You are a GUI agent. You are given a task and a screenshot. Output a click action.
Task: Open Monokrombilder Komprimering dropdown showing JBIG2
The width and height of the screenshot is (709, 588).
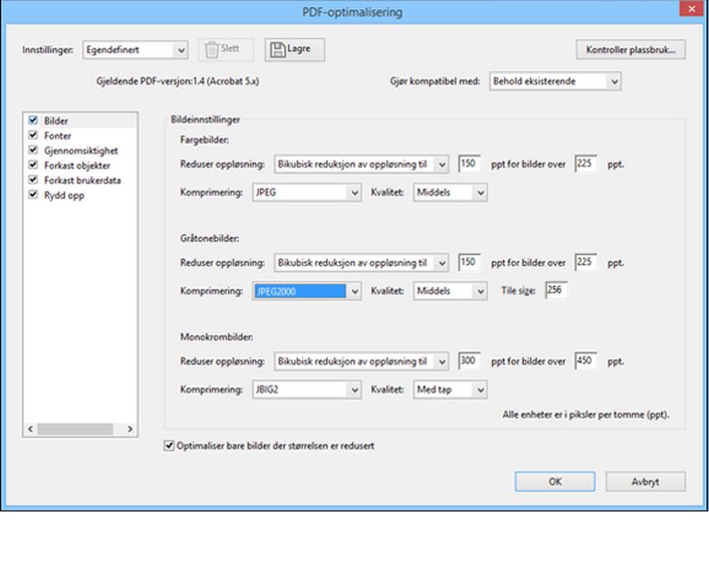pos(306,389)
